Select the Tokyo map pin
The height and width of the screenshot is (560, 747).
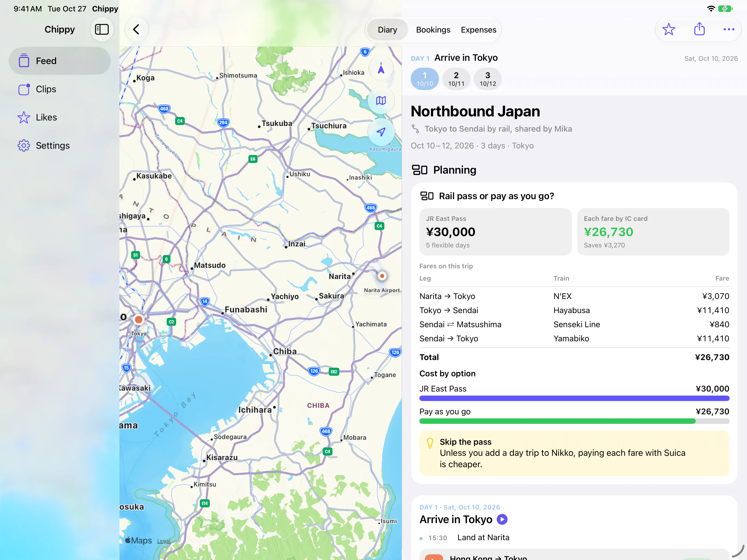click(138, 319)
